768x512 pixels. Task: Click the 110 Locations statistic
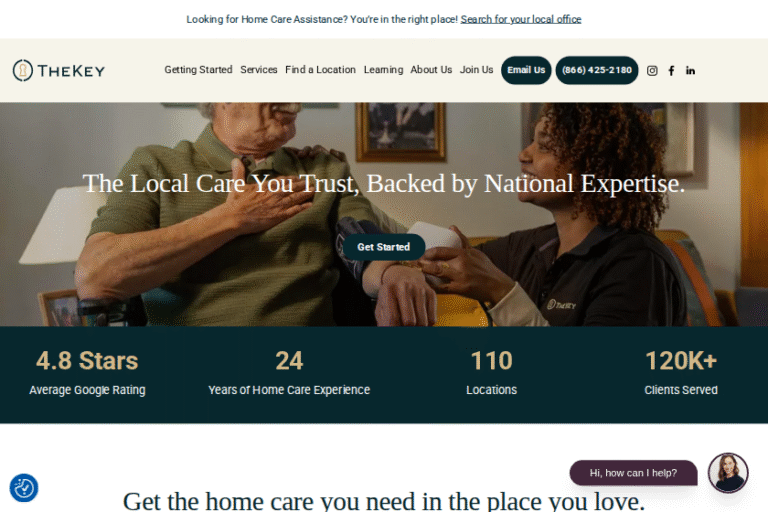491,372
